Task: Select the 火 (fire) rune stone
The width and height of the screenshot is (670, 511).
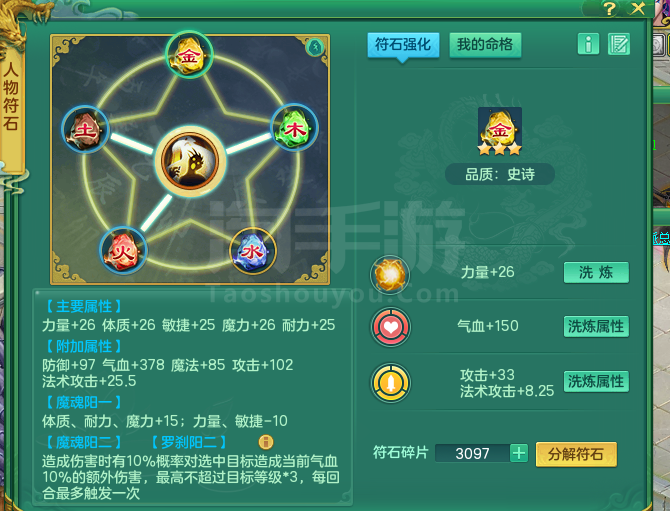Action: 123,250
